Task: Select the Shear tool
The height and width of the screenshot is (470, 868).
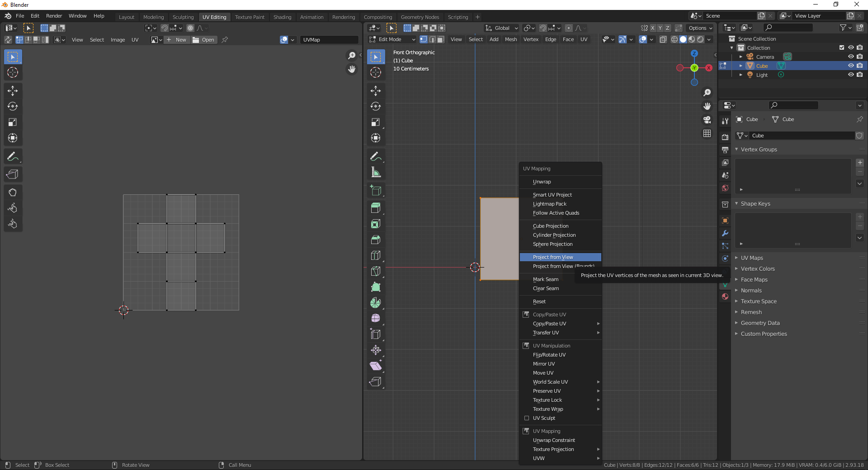Action: click(376, 366)
